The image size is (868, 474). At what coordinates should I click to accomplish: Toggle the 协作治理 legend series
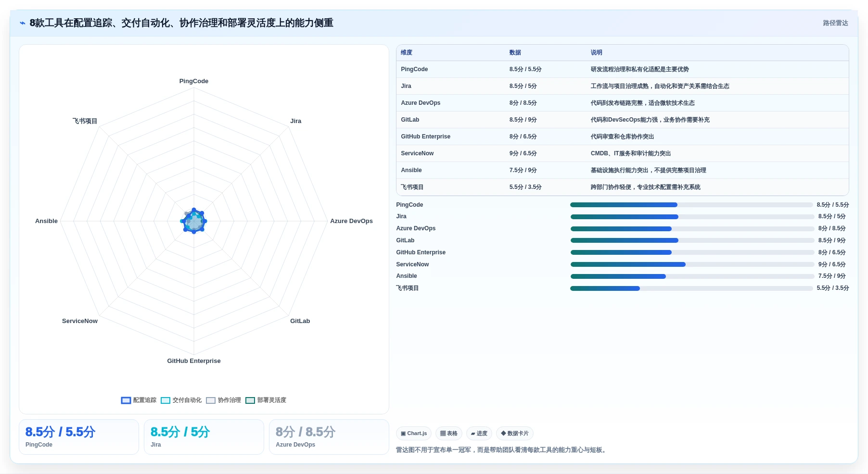point(223,400)
